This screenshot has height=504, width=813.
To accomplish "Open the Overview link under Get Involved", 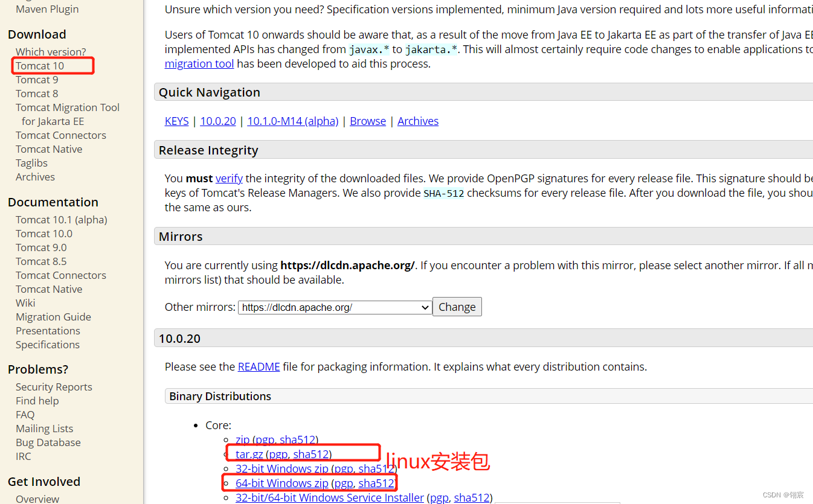I will click(x=37, y=499).
